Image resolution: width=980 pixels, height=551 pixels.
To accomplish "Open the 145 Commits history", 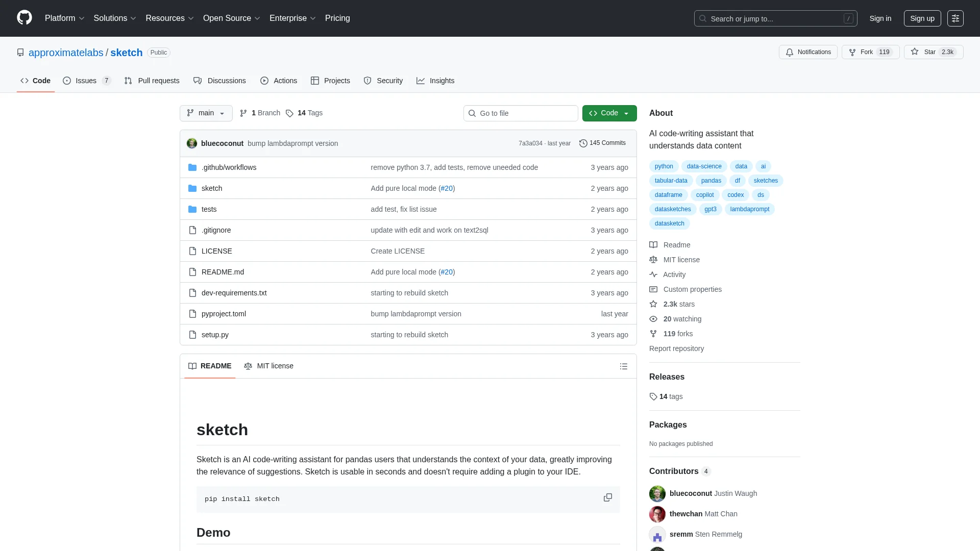I will click(x=602, y=143).
